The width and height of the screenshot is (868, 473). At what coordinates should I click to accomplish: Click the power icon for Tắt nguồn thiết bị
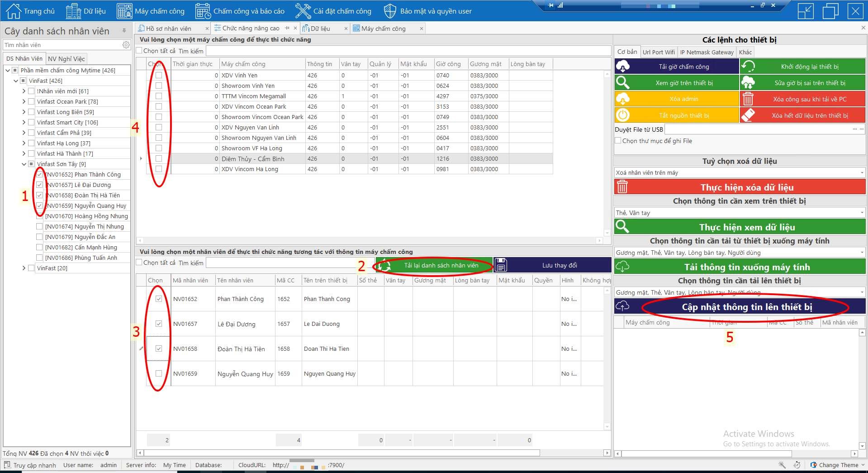click(x=623, y=115)
